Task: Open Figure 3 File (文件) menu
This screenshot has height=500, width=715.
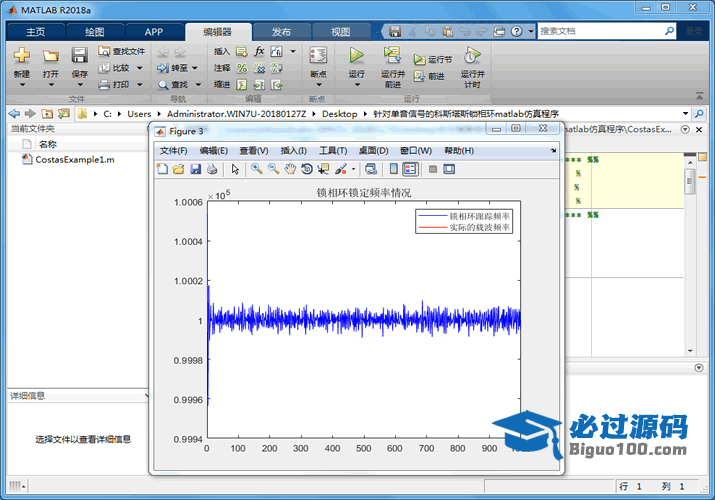Action: pos(173,151)
